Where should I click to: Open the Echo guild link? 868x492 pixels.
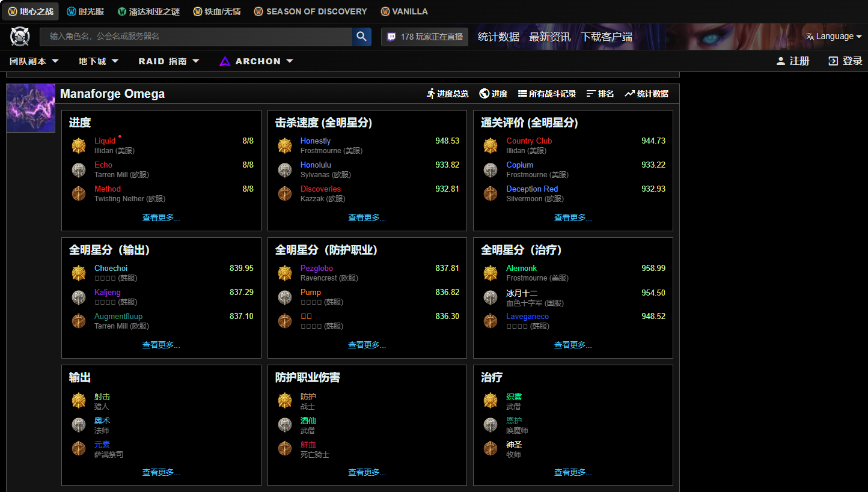(x=103, y=165)
